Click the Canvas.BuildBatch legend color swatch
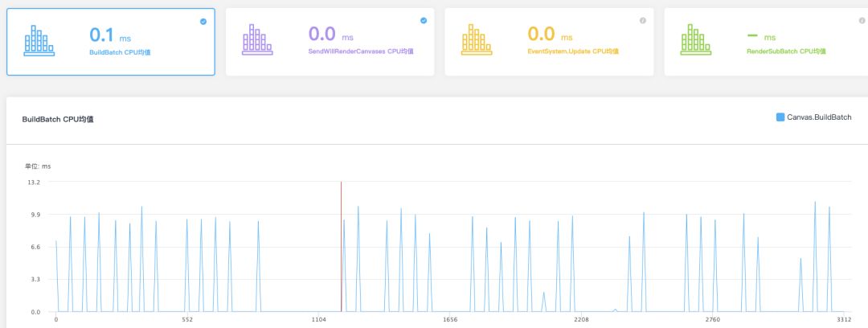 pyautogui.click(x=780, y=117)
